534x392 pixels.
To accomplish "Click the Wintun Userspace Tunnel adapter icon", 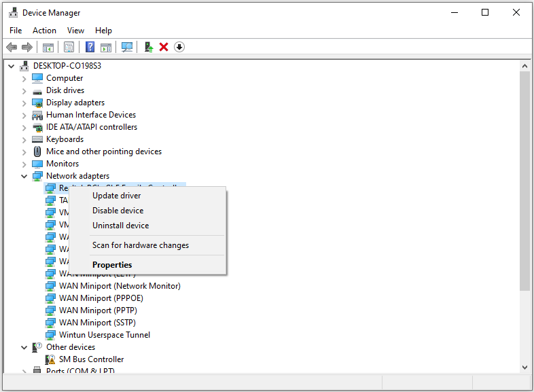I will click(x=50, y=335).
